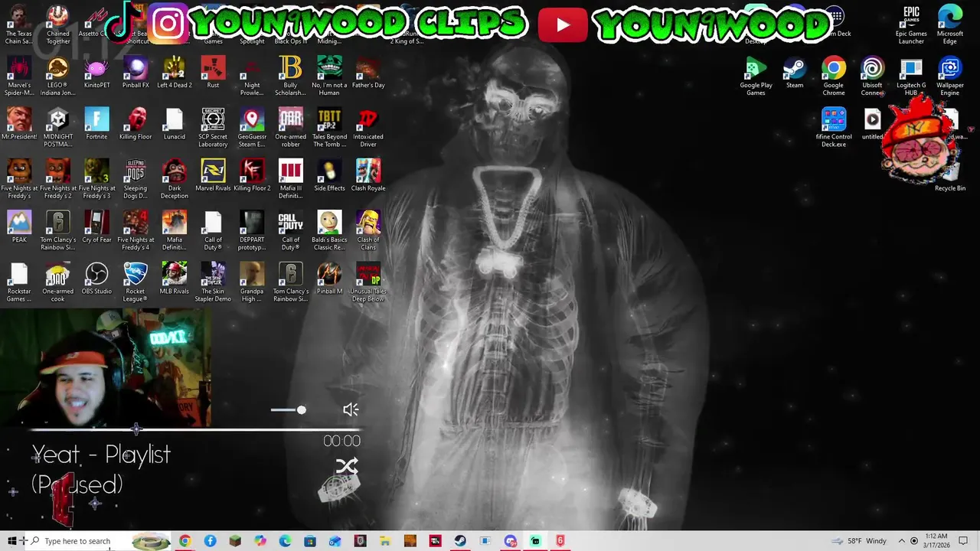The height and width of the screenshot is (551, 980).
Task: Select the MIDNIGHT POSTMAN desktop icon
Action: (x=58, y=127)
